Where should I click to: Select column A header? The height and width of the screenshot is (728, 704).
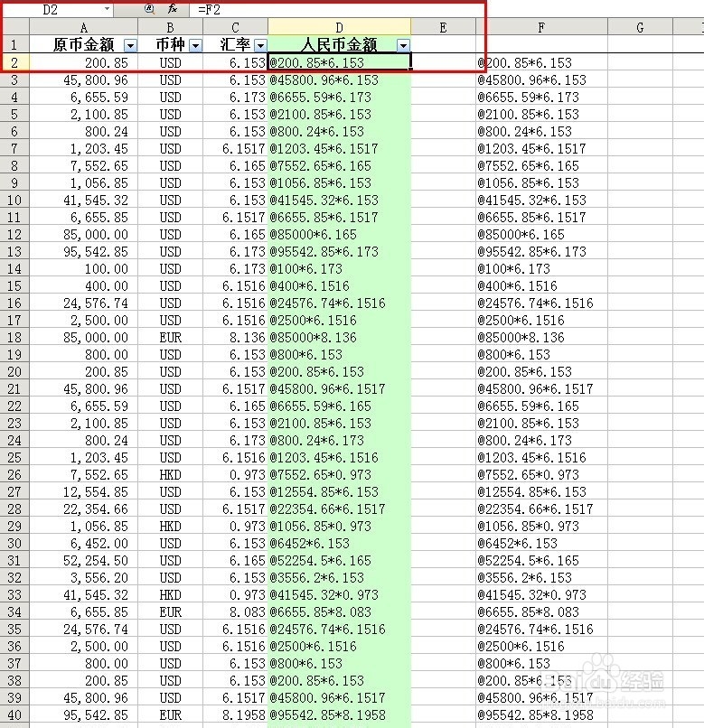click(84, 27)
